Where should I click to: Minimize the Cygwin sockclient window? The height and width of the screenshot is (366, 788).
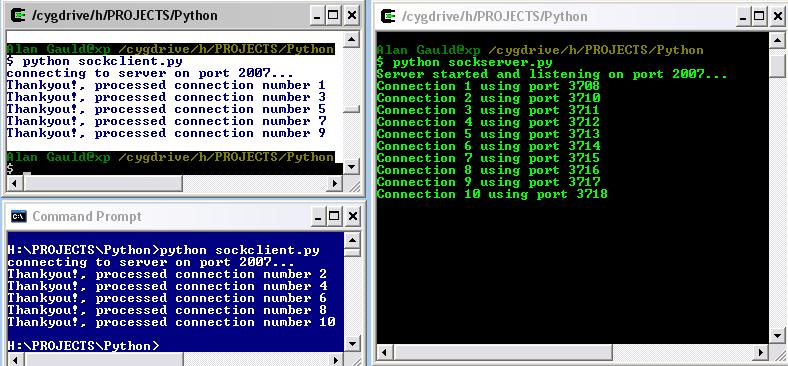(316, 16)
